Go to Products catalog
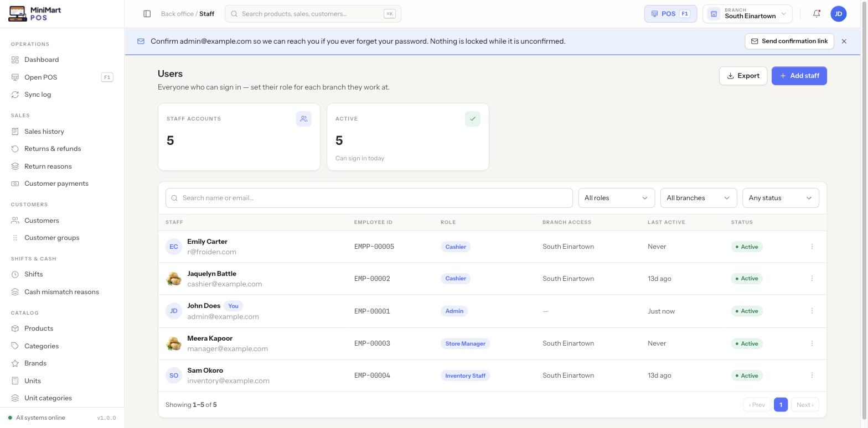The height and width of the screenshot is (428, 868). 62,328
